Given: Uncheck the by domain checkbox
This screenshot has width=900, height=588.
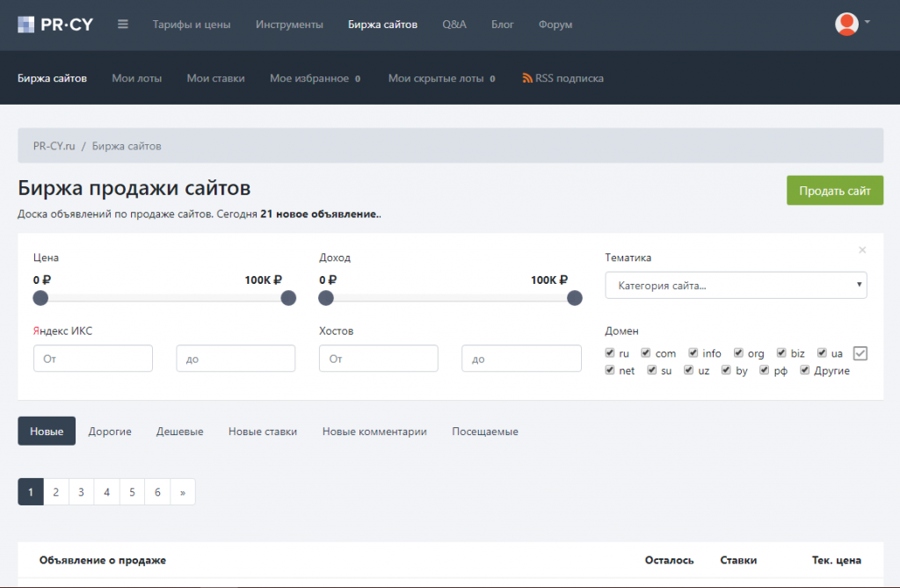Looking at the screenshot, I should coord(726,370).
